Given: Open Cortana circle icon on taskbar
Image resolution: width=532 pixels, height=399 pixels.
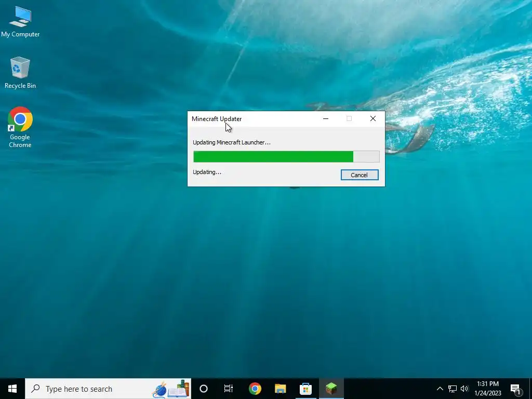Looking at the screenshot, I should [x=204, y=389].
